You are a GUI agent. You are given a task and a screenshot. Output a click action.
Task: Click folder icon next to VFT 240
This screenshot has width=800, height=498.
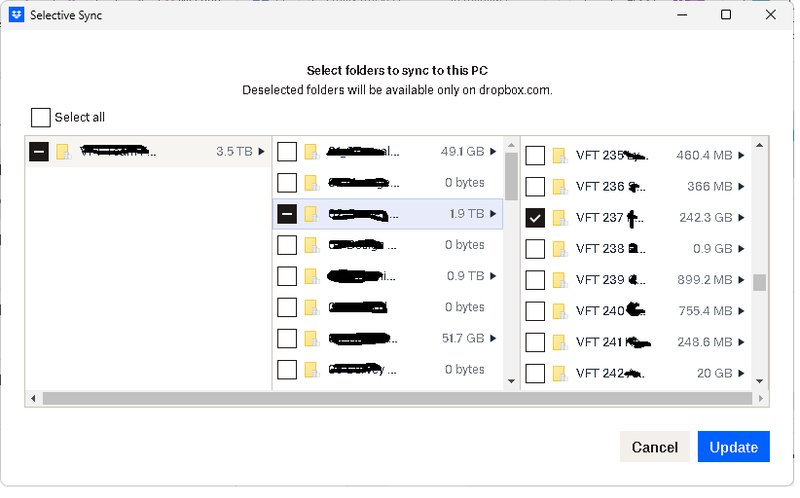[560, 312]
